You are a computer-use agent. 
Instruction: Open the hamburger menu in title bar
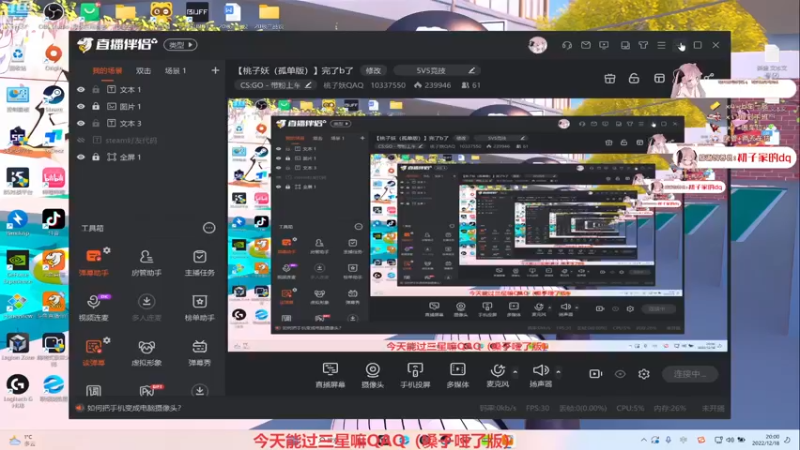click(662, 45)
